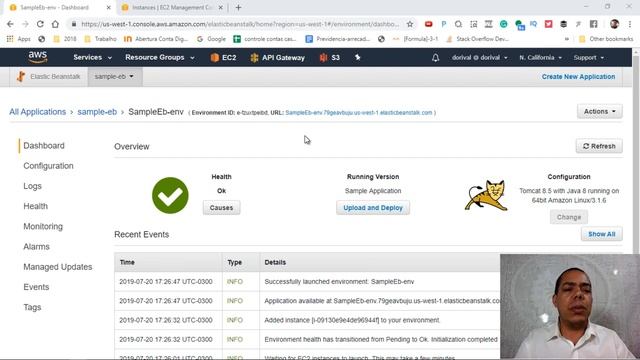Click the Change configuration button

click(x=569, y=217)
